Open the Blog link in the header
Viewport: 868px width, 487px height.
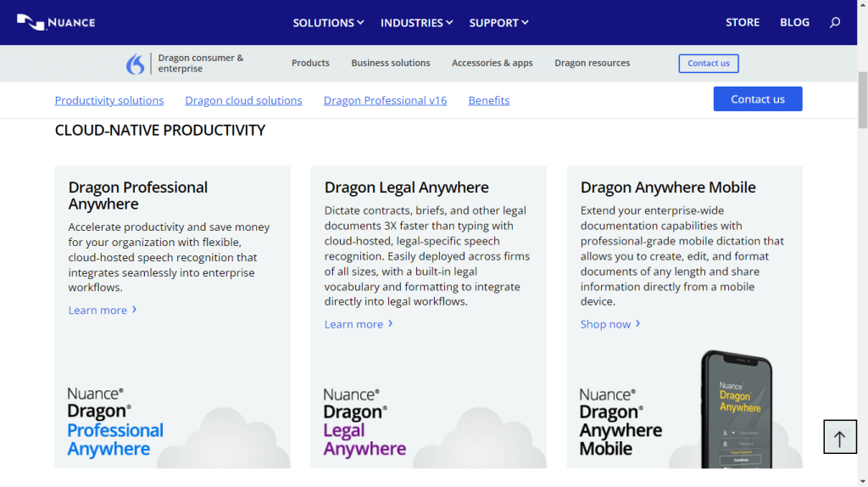coord(794,22)
